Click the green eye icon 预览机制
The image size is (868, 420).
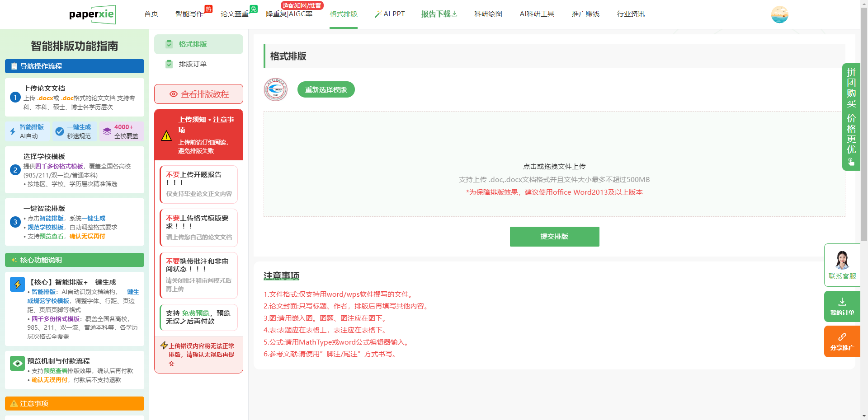(17, 363)
